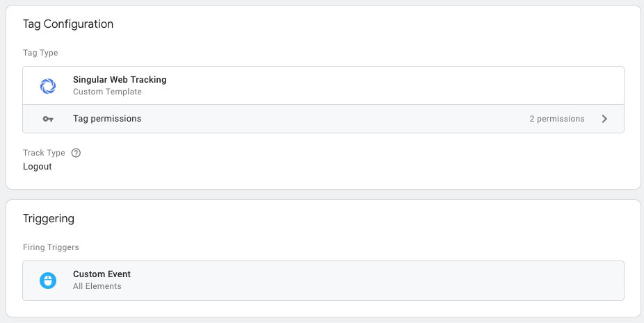Screen dimensions: 644x323
Task: Open the Tag permissions row label
Action: [x=107, y=119]
